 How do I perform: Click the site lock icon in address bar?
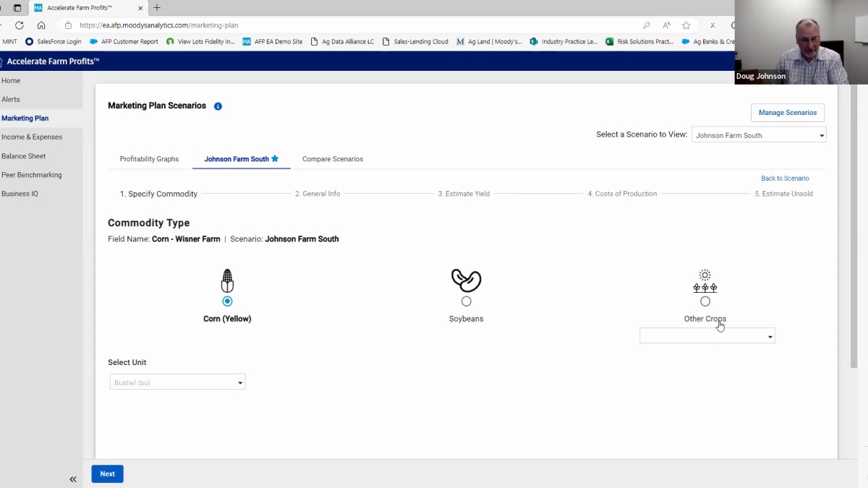point(68,25)
